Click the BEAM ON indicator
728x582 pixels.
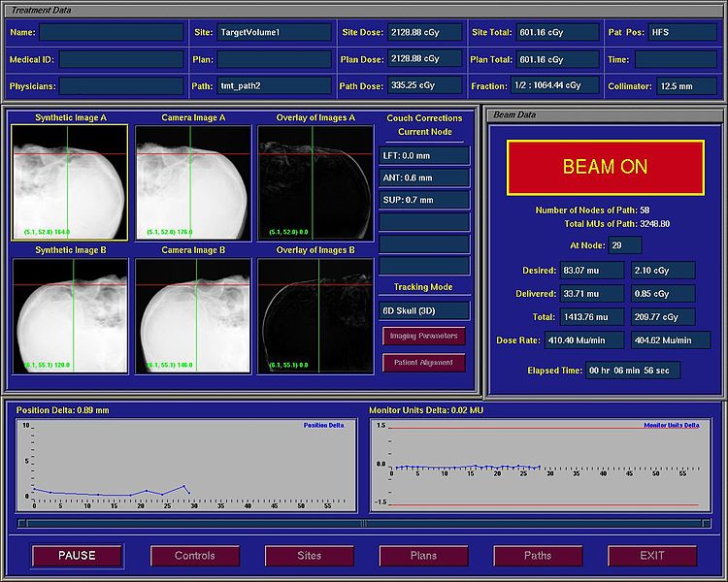click(x=606, y=167)
